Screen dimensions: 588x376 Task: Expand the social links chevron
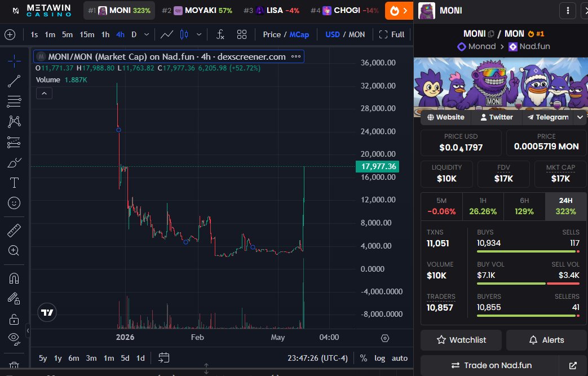(580, 117)
